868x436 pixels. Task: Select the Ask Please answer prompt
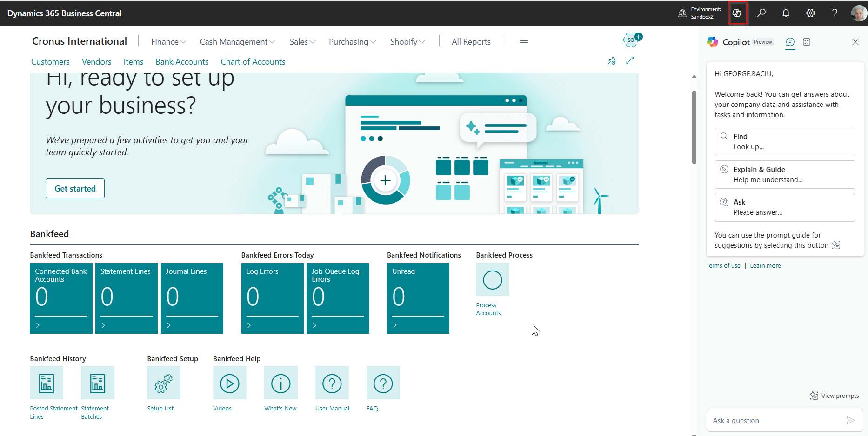click(785, 207)
